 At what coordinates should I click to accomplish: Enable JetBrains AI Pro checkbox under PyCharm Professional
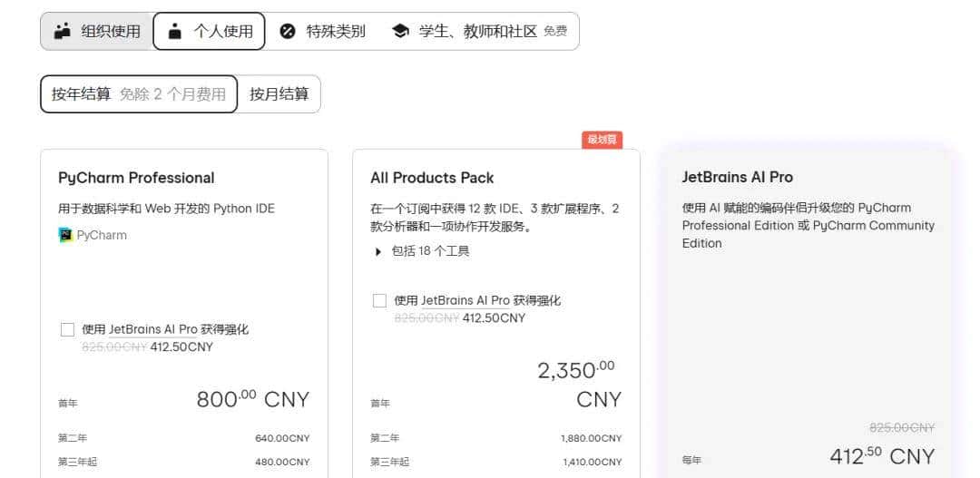coord(67,329)
